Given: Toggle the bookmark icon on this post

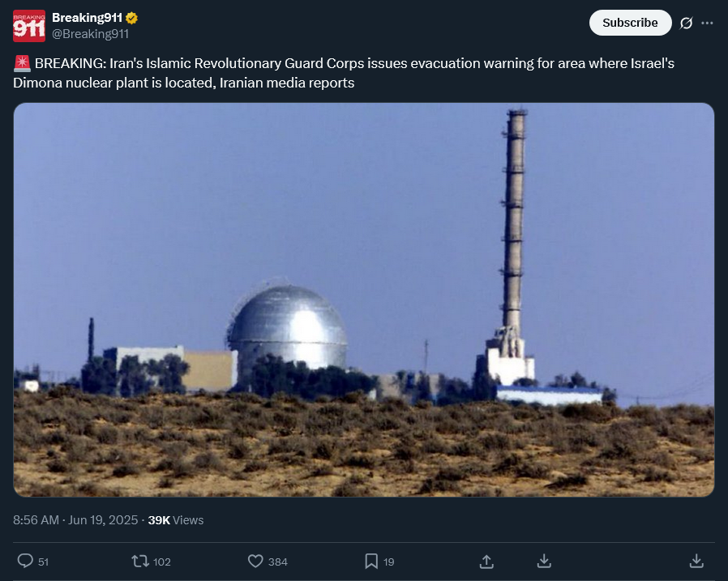Looking at the screenshot, I should (x=371, y=561).
